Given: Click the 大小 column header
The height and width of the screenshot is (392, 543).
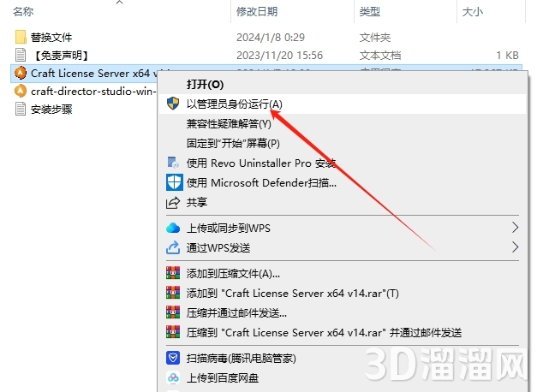Looking at the screenshot, I should tap(473, 12).
